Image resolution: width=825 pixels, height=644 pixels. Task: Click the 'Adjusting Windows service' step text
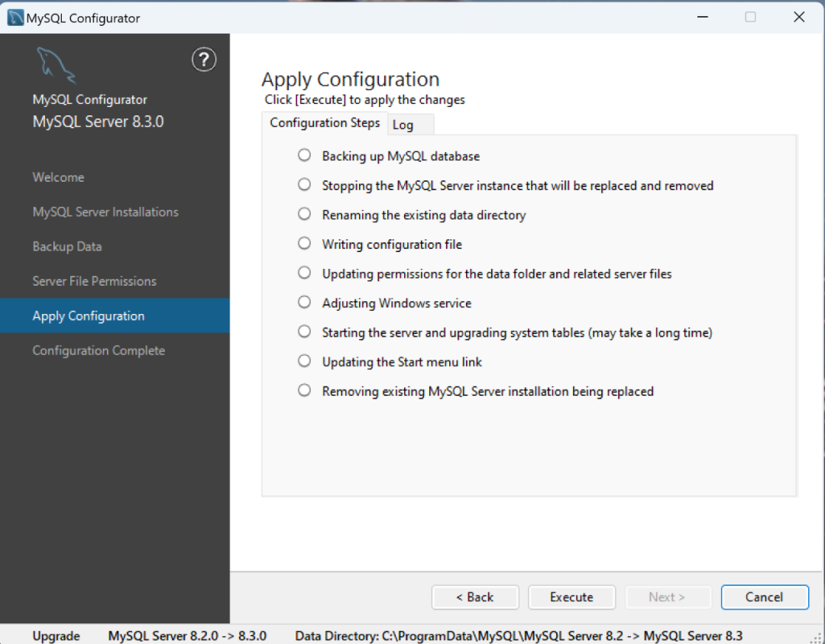(396, 303)
